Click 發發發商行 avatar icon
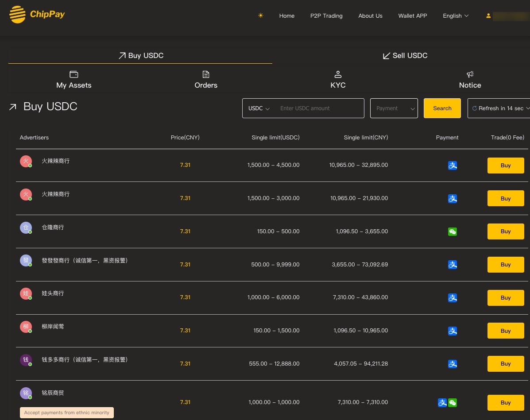 (x=26, y=261)
